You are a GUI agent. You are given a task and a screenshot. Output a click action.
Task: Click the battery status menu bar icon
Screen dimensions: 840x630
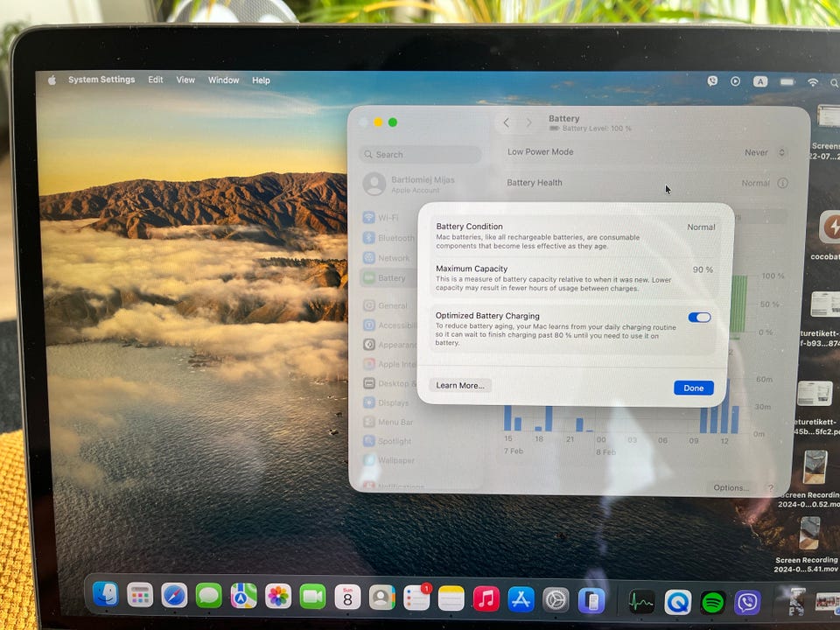[x=787, y=82]
